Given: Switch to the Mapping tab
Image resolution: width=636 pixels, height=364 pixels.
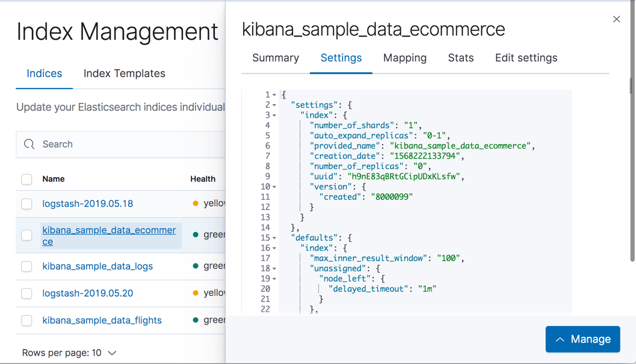Looking at the screenshot, I should (x=404, y=58).
